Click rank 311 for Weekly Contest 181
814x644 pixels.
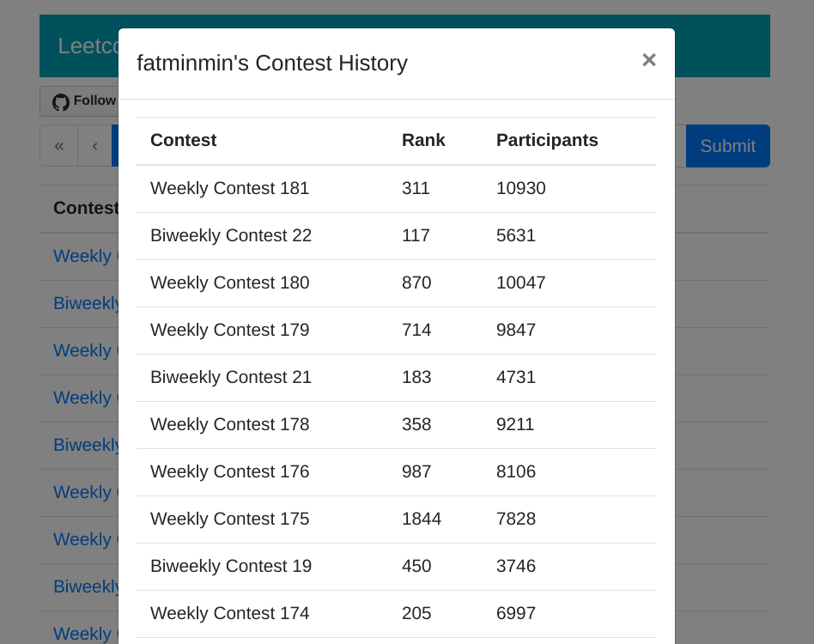tap(416, 188)
